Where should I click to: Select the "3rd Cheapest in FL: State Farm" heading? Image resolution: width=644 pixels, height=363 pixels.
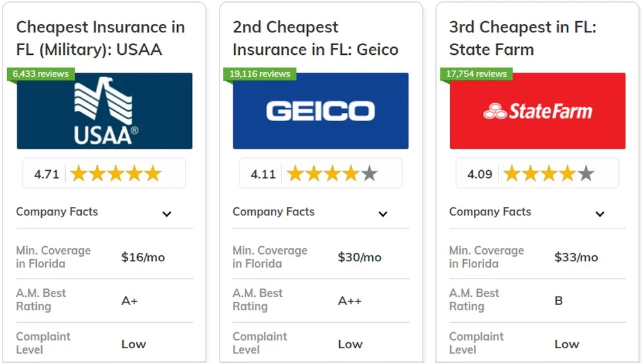tap(523, 38)
